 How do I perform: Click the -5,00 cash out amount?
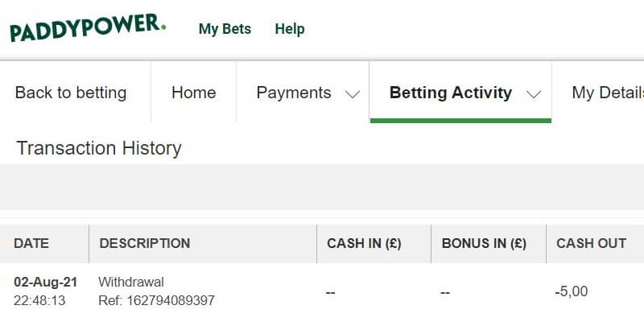[x=572, y=291]
